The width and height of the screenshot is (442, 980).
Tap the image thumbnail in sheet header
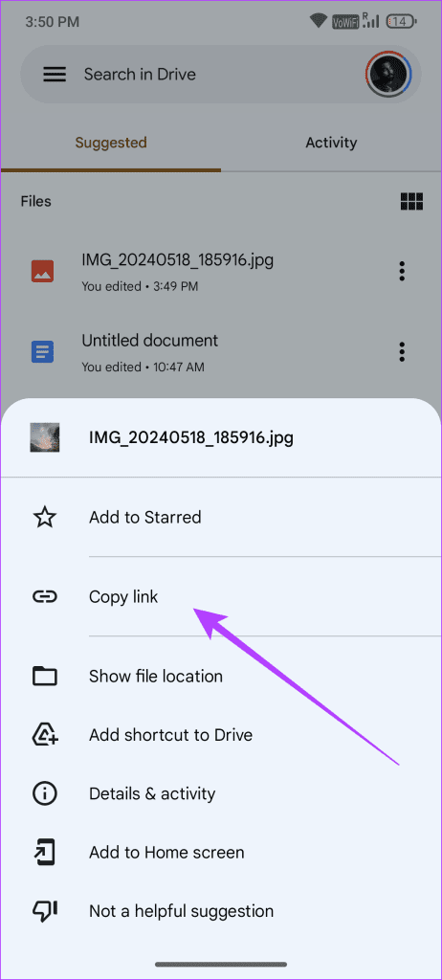pyautogui.click(x=44, y=437)
